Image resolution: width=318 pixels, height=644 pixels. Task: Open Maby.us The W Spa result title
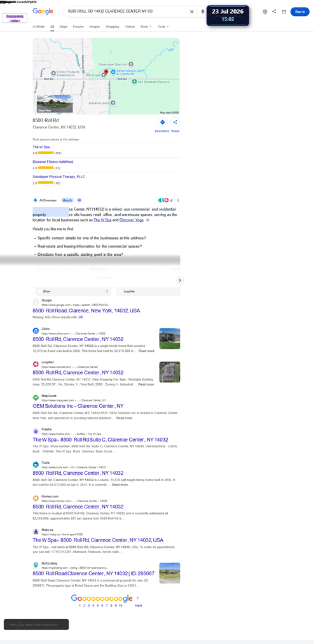(98, 540)
